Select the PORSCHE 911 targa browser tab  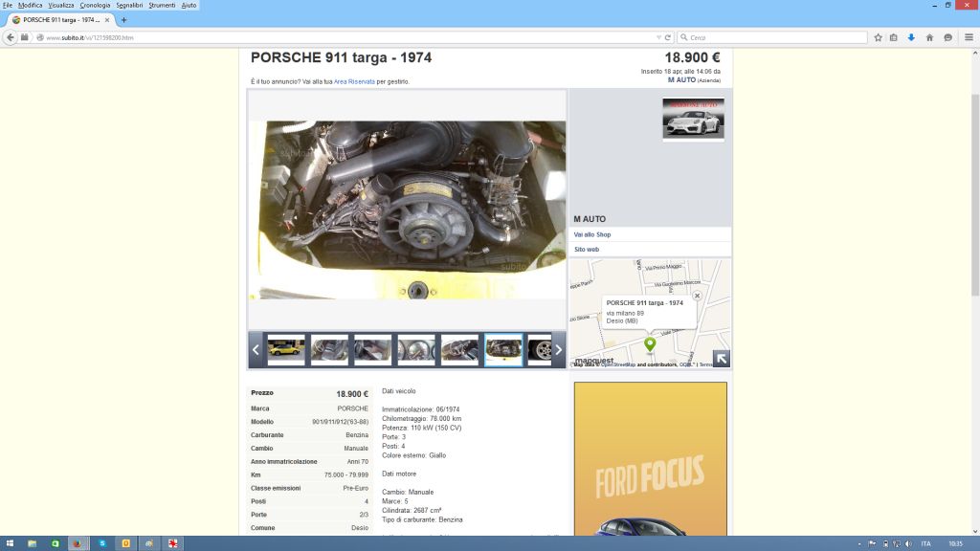tap(60, 20)
